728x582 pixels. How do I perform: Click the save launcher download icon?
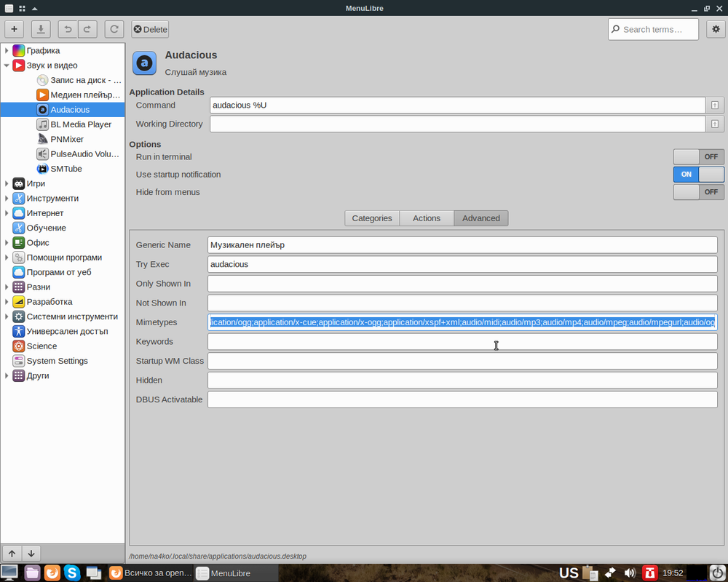point(41,29)
